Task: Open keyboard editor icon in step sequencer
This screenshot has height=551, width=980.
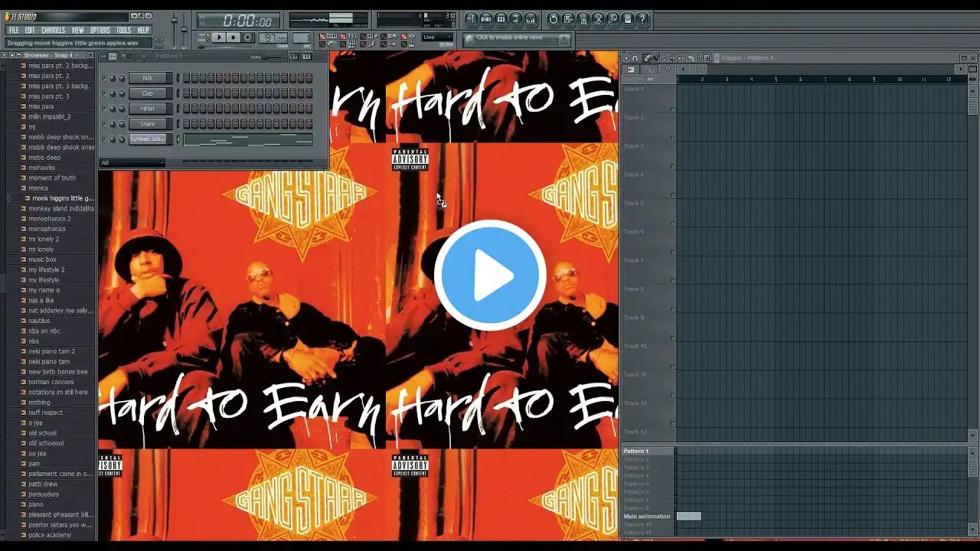Action: 307,57
